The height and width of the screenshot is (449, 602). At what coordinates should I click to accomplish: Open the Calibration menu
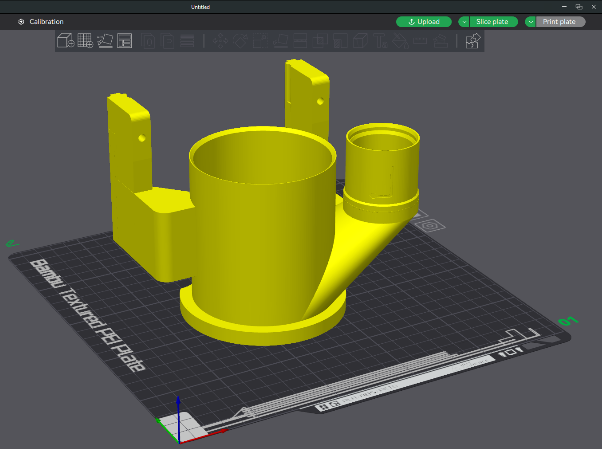point(42,21)
